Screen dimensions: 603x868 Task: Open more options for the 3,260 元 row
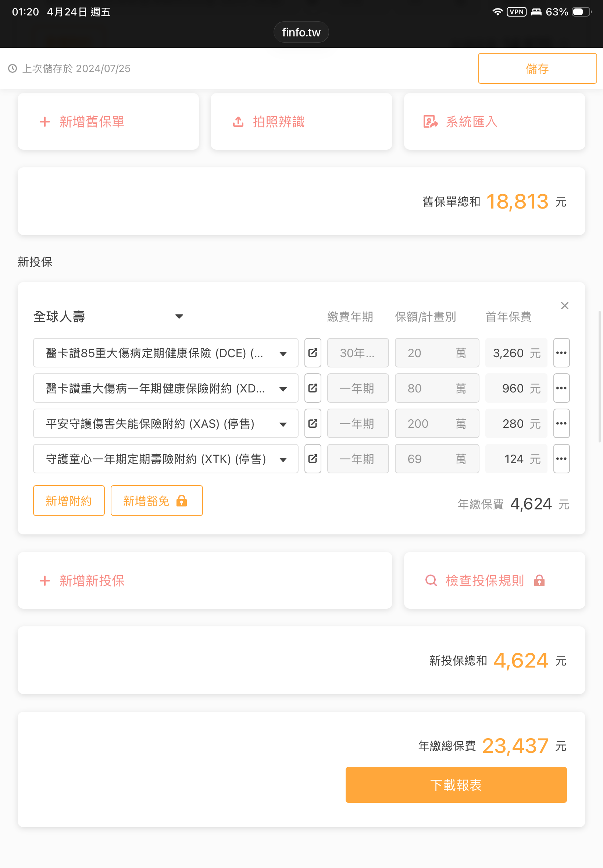click(561, 353)
